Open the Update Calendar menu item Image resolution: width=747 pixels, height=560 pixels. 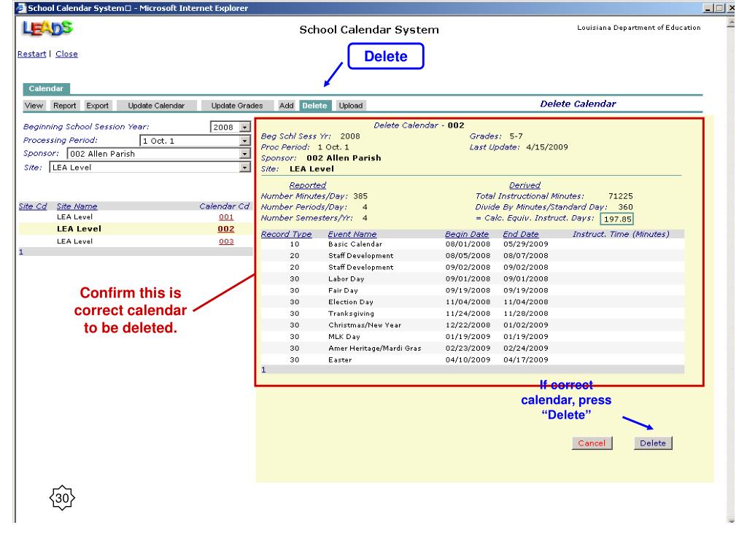[156, 106]
